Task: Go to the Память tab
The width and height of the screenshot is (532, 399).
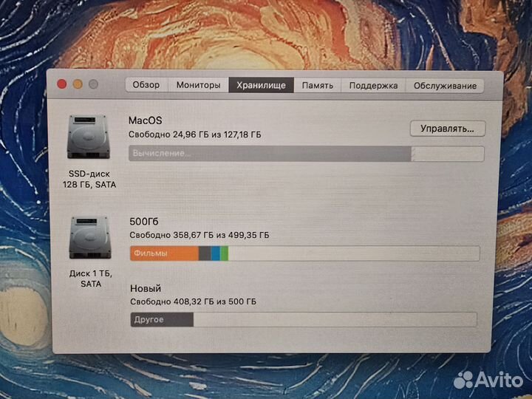Action: pos(317,86)
